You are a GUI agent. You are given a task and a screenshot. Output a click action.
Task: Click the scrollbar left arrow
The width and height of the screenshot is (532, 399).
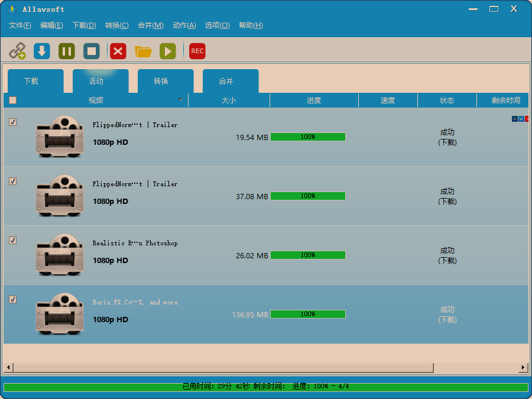(8, 368)
